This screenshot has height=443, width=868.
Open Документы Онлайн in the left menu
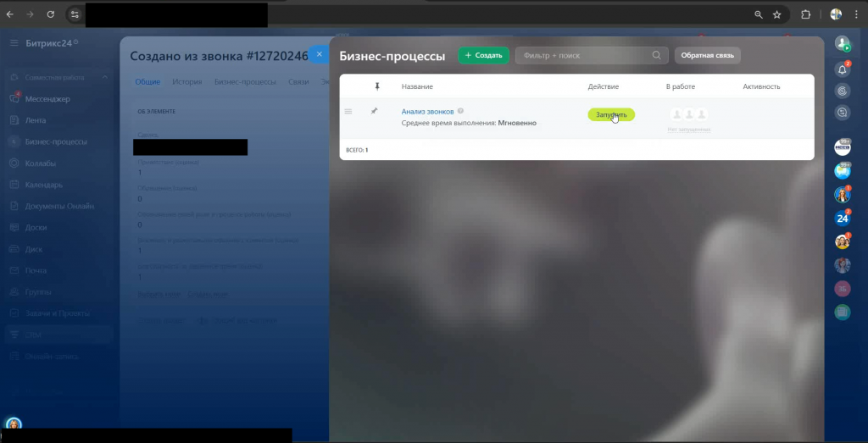tap(58, 207)
